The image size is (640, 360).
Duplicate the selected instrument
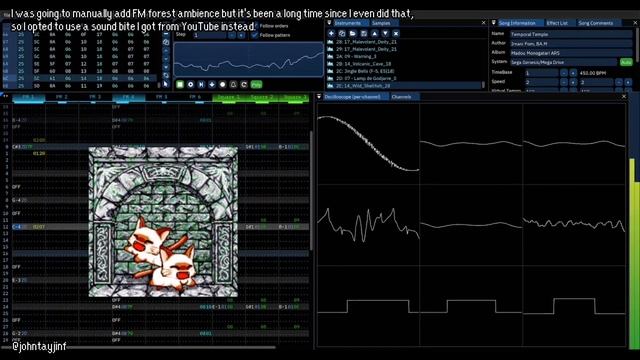point(342,33)
